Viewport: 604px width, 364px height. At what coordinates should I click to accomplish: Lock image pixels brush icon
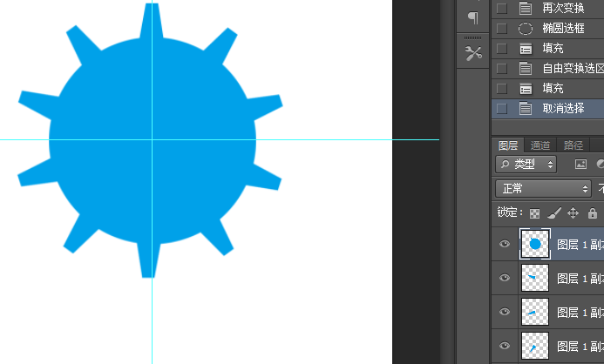point(554,212)
